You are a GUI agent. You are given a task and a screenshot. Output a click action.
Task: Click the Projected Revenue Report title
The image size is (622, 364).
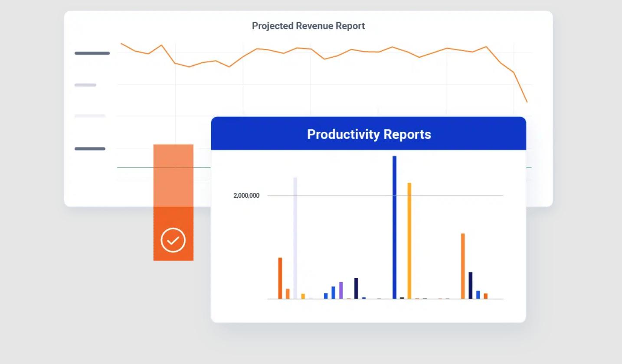(308, 26)
